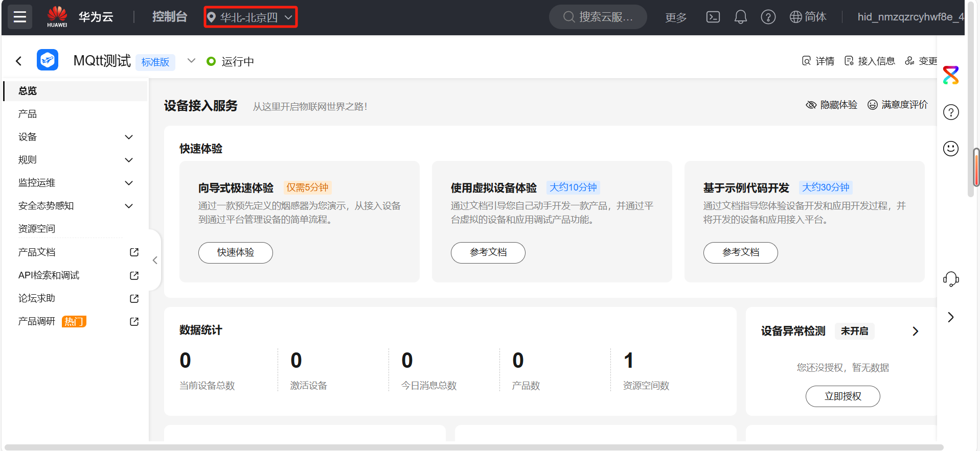This screenshot has height=451, width=980.
Task: Expand the right-side floating panel arrow
Action: pyautogui.click(x=950, y=317)
